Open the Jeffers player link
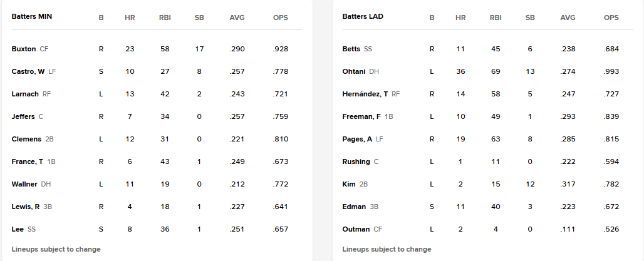Image resolution: width=644 pixels, height=261 pixels. [23, 116]
